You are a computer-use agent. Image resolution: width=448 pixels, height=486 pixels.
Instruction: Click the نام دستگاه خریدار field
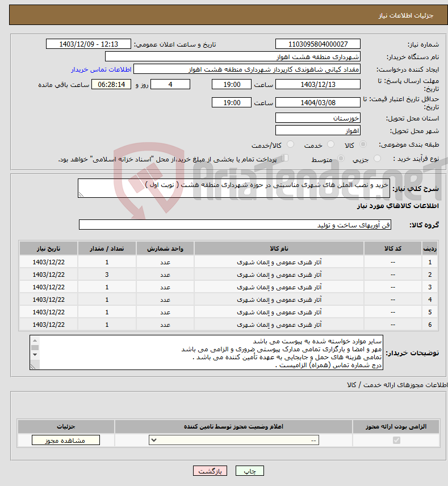pos(232,57)
